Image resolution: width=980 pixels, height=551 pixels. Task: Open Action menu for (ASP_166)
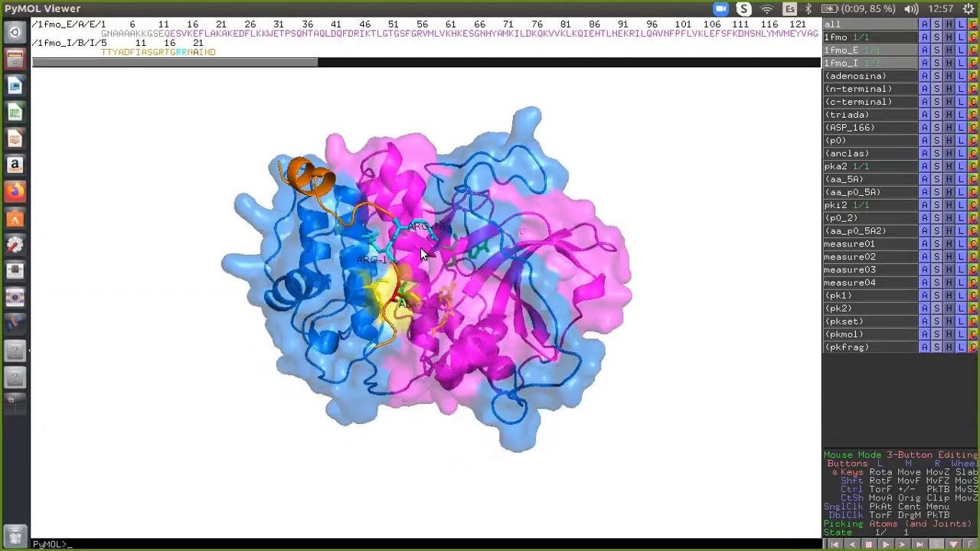pos(924,128)
